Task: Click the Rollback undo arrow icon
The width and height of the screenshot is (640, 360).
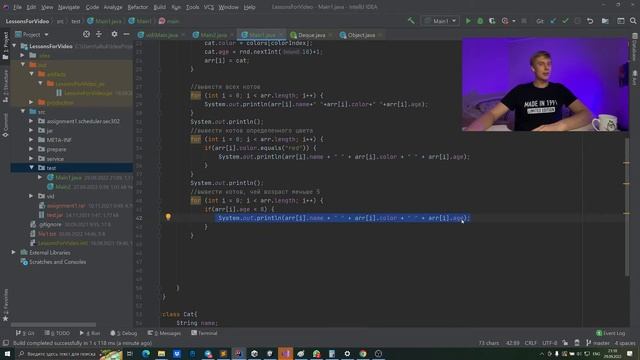Action: [590, 21]
